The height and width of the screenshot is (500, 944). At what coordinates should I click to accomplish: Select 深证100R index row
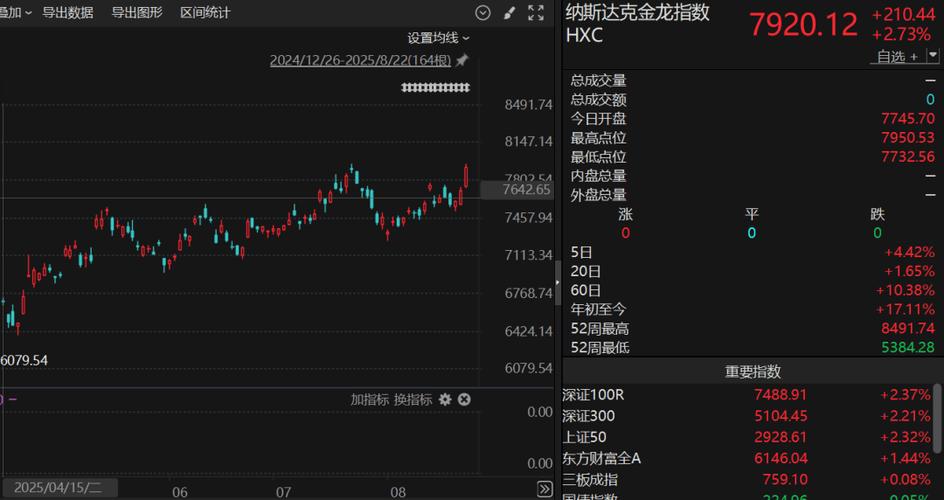click(x=747, y=395)
